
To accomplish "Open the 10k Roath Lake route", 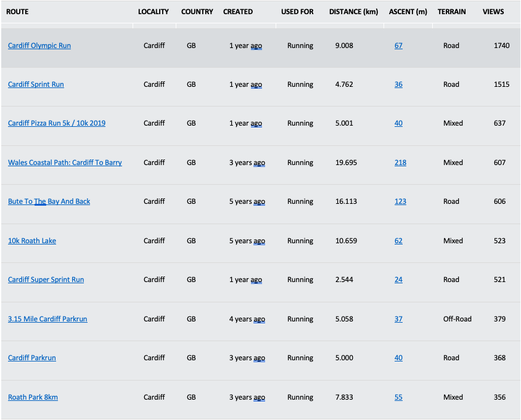I will (x=32, y=241).
